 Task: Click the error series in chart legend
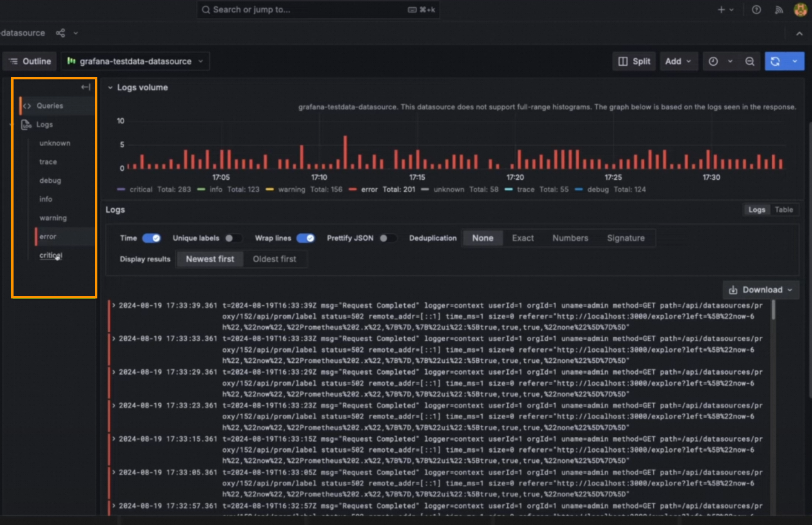point(369,190)
